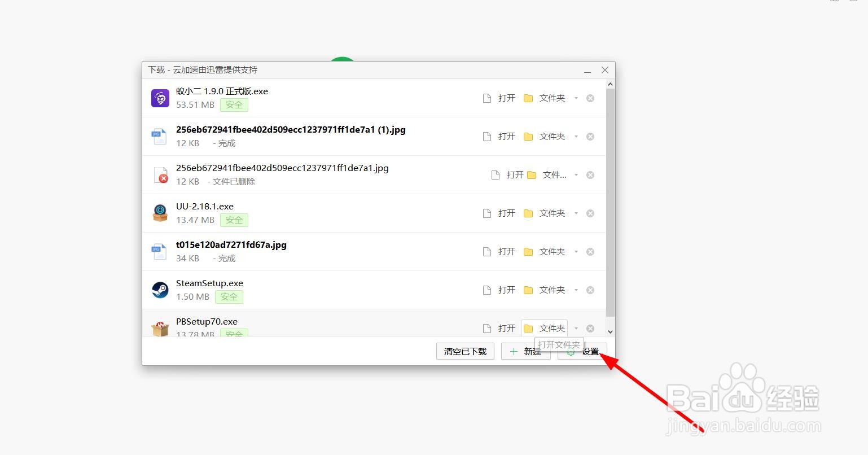Remove 蚁小二 1.9.0 正式版.exe from list

coord(590,98)
